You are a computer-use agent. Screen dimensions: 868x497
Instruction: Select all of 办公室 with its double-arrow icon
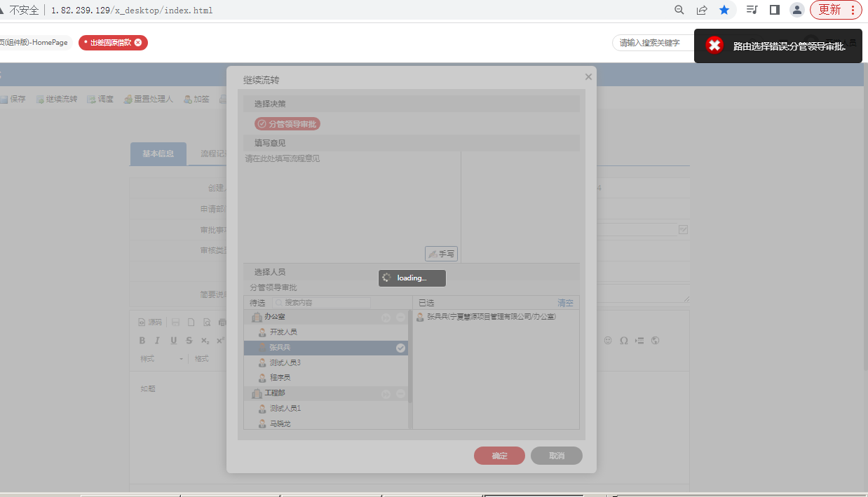tap(386, 318)
